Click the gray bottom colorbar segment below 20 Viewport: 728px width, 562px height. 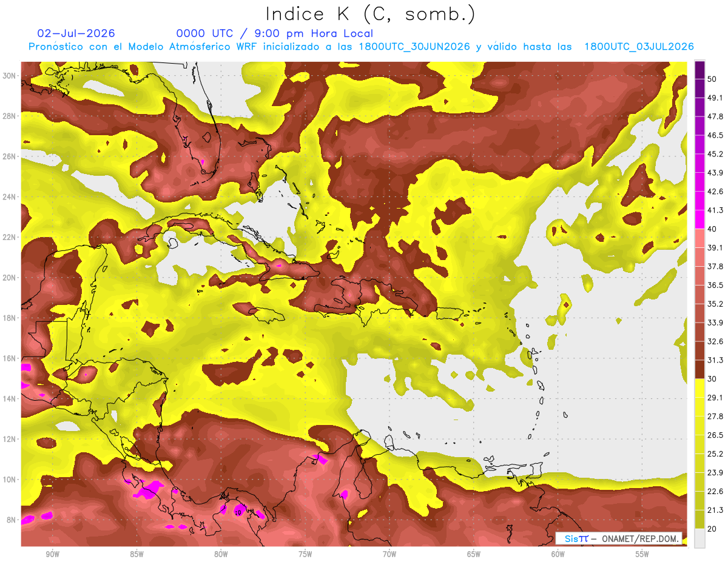tap(699, 538)
